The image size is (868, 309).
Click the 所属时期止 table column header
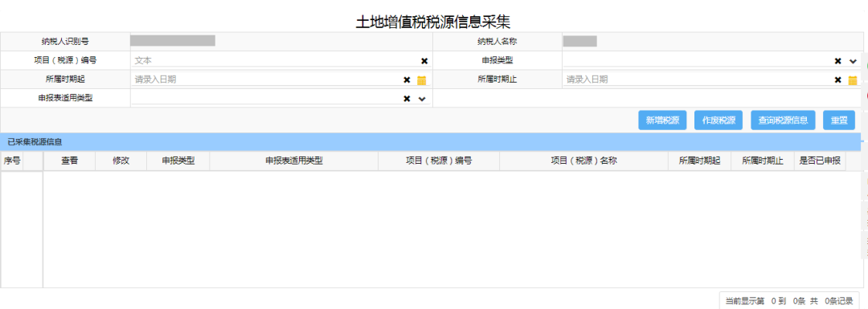[x=762, y=161]
